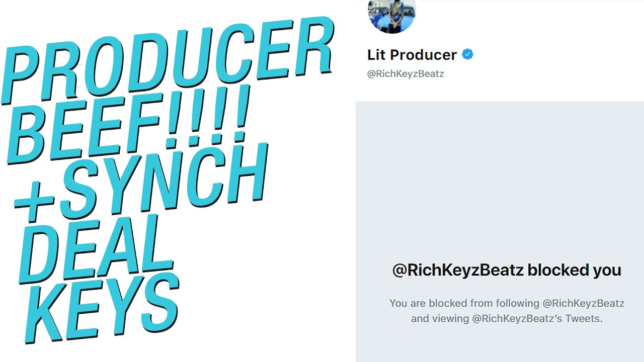Click the empty gray blocked panel area

(x=498, y=176)
